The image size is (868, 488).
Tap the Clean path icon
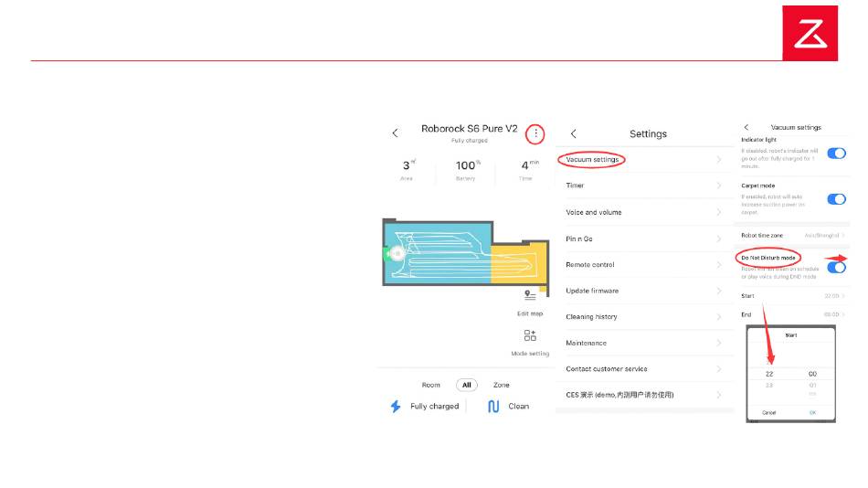pos(493,407)
